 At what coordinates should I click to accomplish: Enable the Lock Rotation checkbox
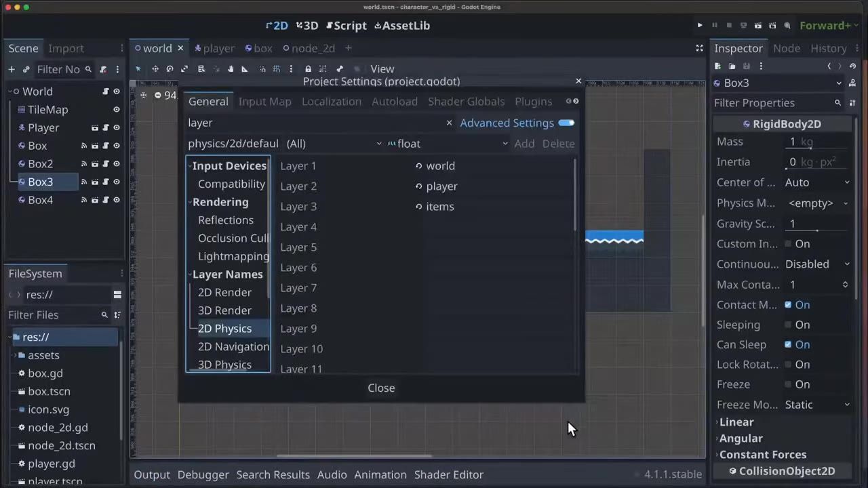(788, 365)
